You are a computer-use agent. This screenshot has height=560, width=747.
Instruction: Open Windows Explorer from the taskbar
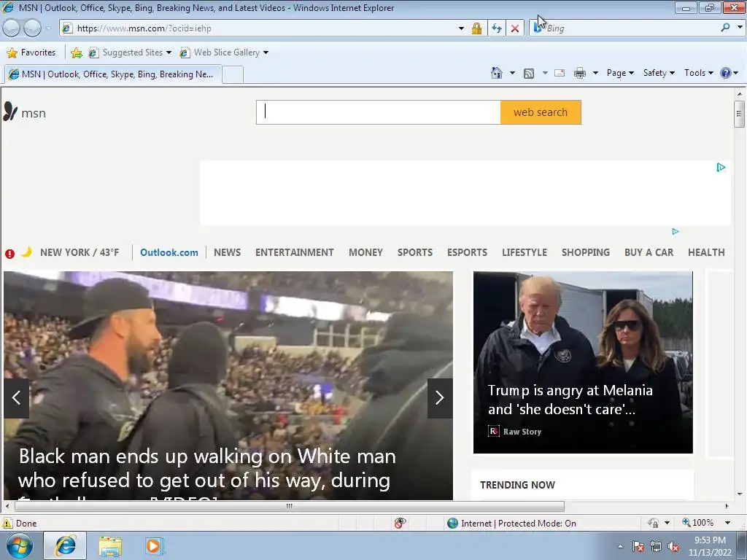pos(110,546)
